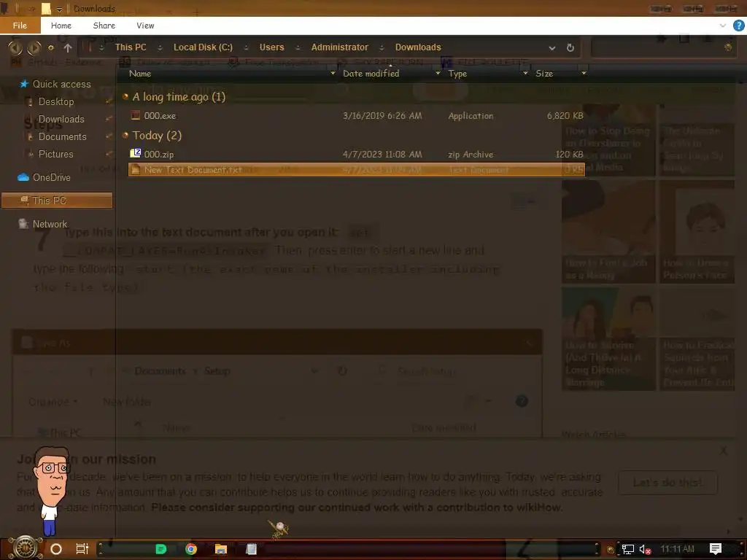Open network status tray icon
This screenshot has height=560, width=747.
[628, 550]
